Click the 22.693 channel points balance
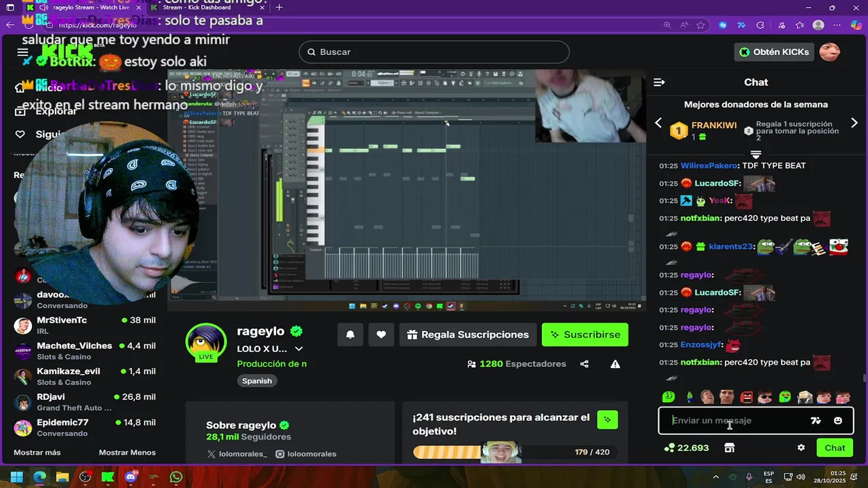The height and width of the screenshot is (488, 868). click(686, 448)
